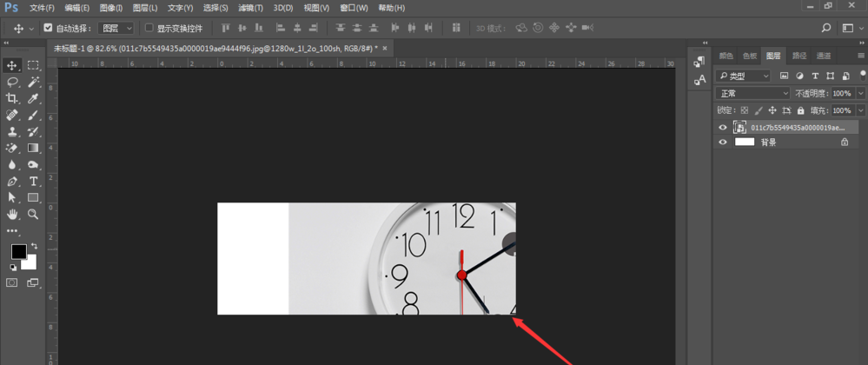Image resolution: width=868 pixels, height=365 pixels.
Task: Close the 未标题-1 document tab
Action: (385, 48)
